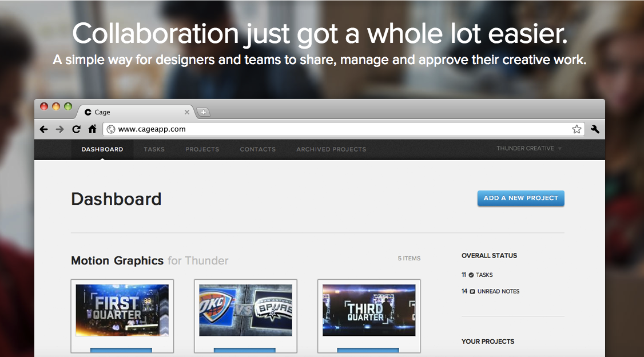Go to the browser home icon
The image size is (644, 357).
(92, 129)
